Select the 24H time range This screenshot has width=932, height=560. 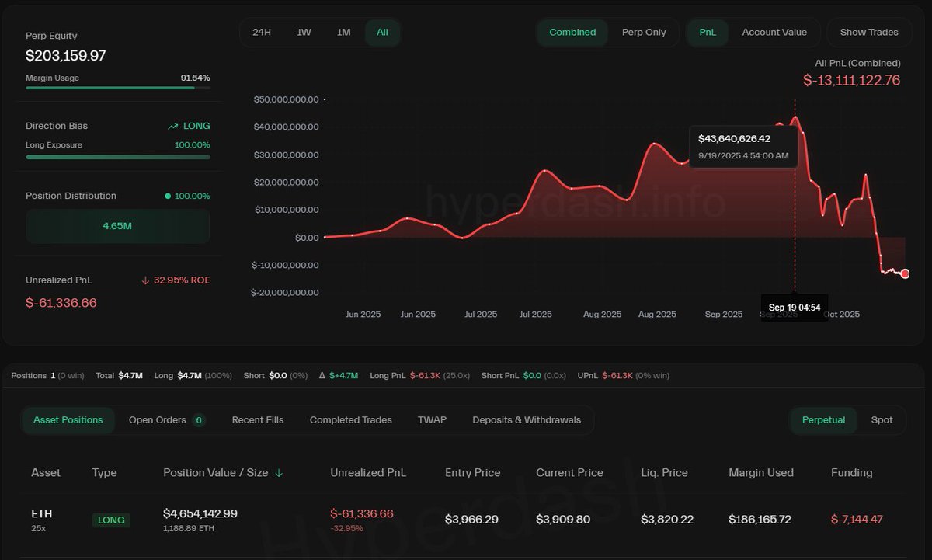262,33
